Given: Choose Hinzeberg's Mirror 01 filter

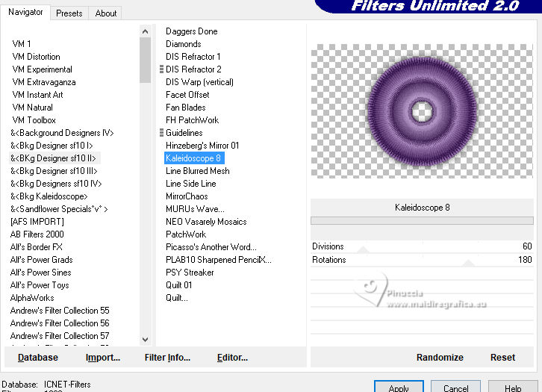Looking at the screenshot, I should tap(202, 146).
